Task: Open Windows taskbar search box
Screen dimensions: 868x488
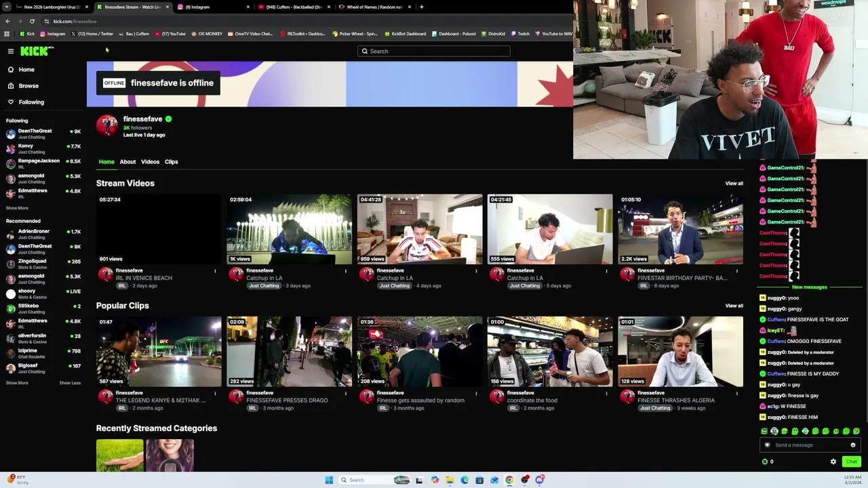Action: 374,480
